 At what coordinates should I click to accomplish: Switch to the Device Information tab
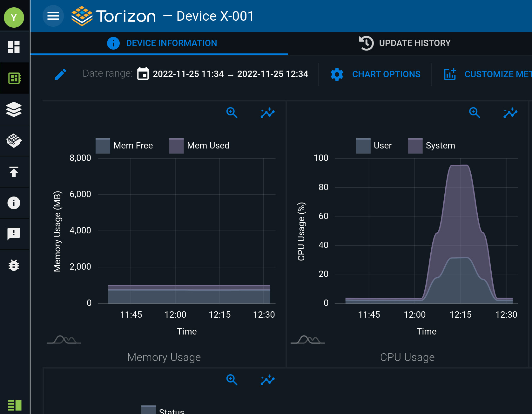pyautogui.click(x=159, y=43)
